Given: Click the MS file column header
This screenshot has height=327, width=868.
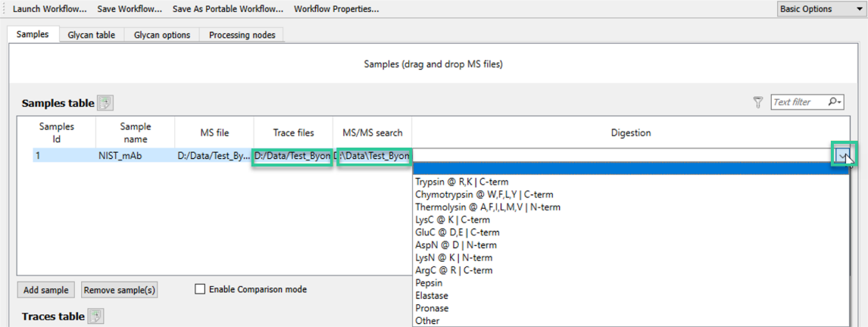Looking at the screenshot, I should pos(214,132).
